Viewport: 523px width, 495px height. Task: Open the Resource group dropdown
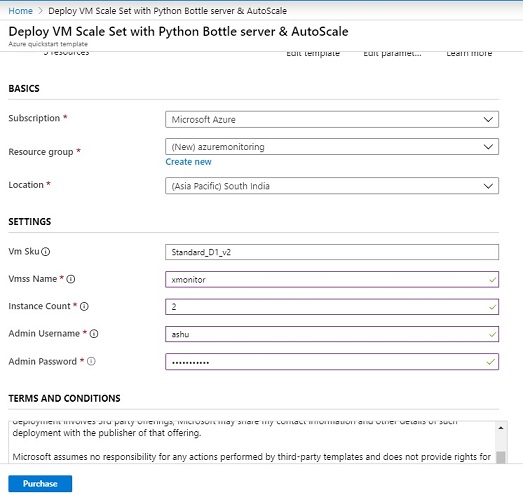332,147
